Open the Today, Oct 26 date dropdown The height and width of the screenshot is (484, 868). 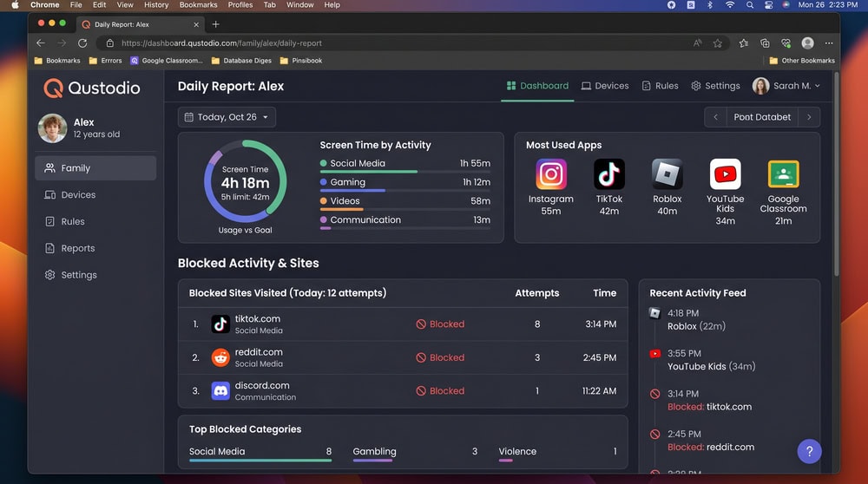click(x=227, y=117)
